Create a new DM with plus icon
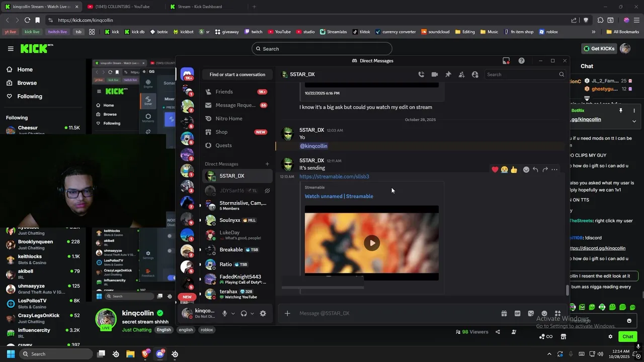644x362 pixels. (x=267, y=164)
